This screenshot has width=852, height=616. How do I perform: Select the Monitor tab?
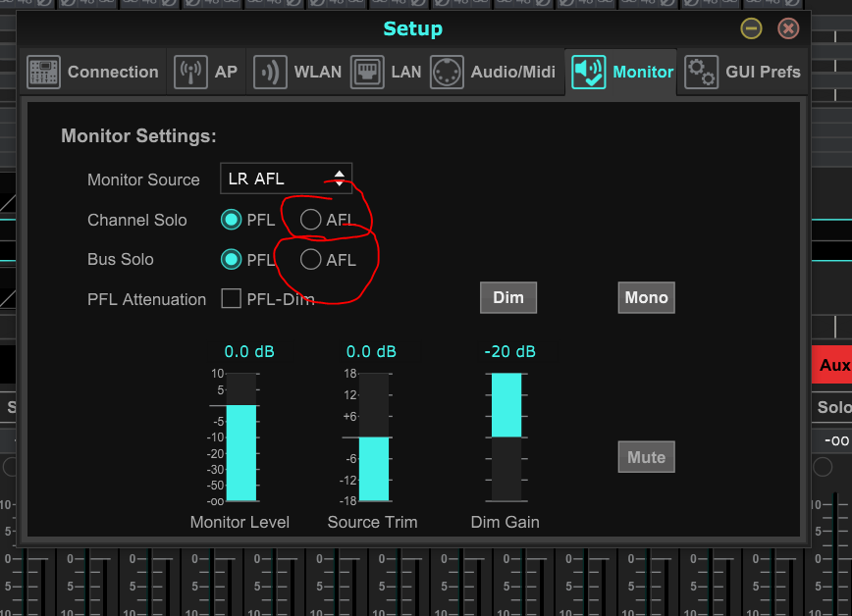[x=621, y=72]
